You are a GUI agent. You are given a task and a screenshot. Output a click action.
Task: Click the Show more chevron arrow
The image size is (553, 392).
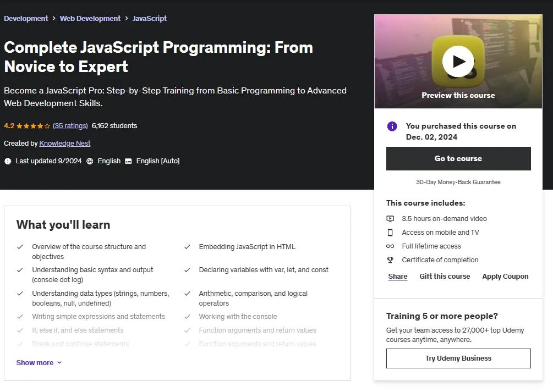[59, 363]
